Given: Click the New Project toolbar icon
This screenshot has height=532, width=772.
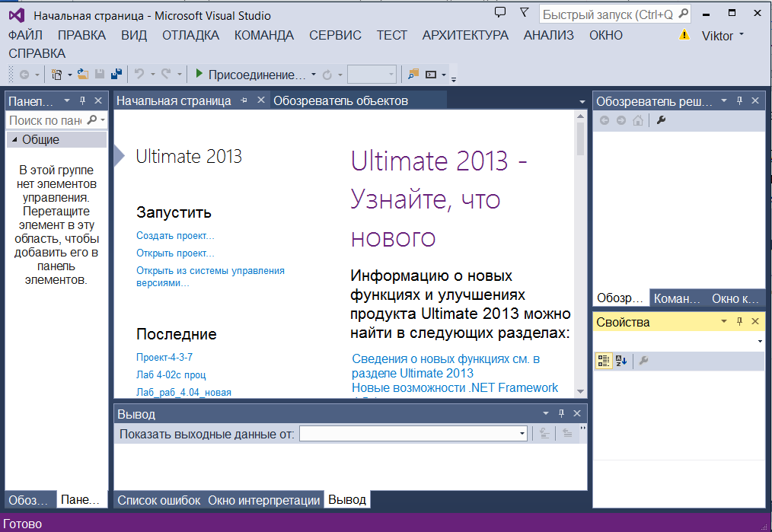Looking at the screenshot, I should coord(57,75).
